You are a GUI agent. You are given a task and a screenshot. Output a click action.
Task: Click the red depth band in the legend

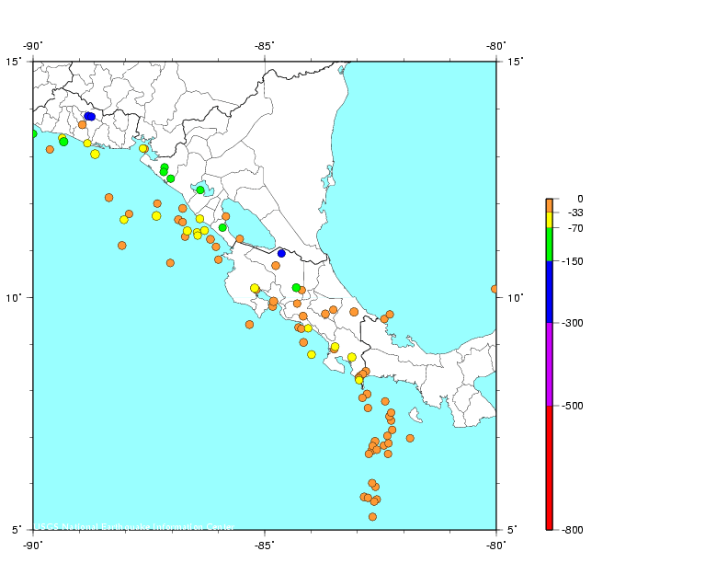(x=549, y=467)
